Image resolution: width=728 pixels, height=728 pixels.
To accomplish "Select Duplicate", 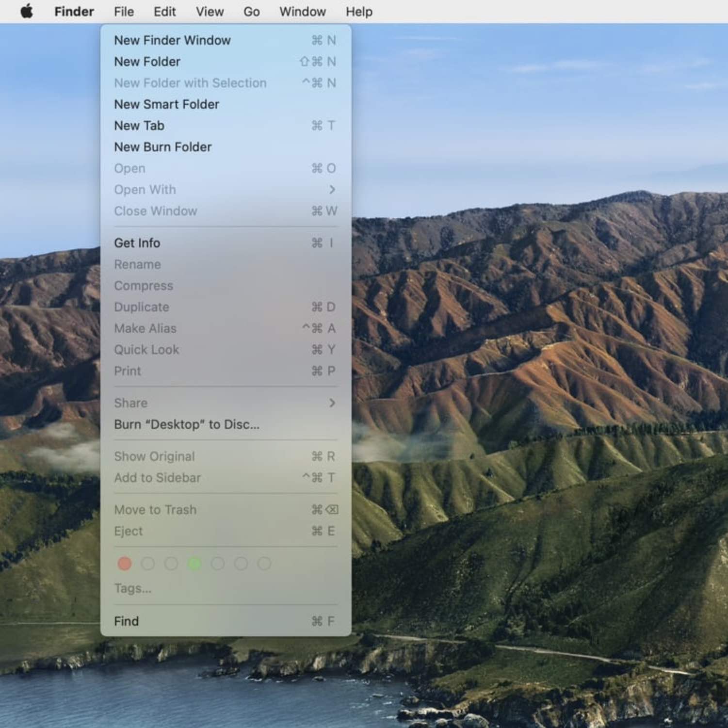I will click(226, 307).
